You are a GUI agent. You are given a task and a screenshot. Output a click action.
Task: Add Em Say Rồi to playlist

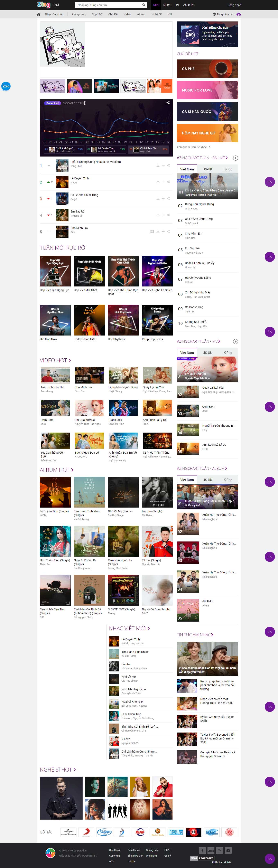tap(163, 215)
